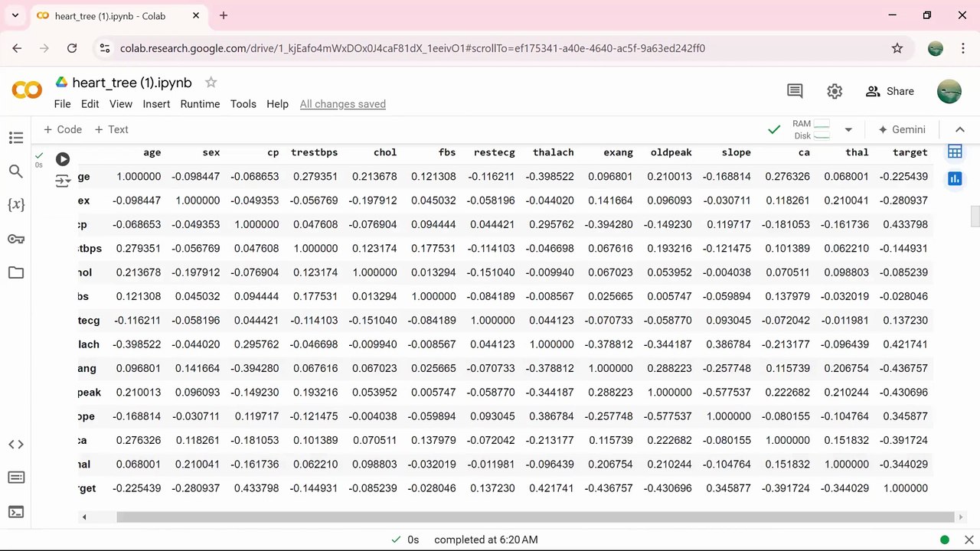
Task: Click the scroll left arrow of output
Action: tap(83, 517)
